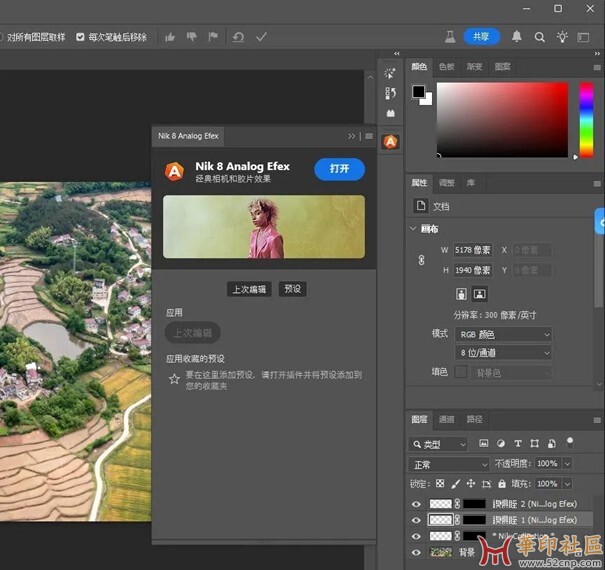Open the Nik panel flyout menu
This screenshot has width=605, height=570.
(369, 136)
